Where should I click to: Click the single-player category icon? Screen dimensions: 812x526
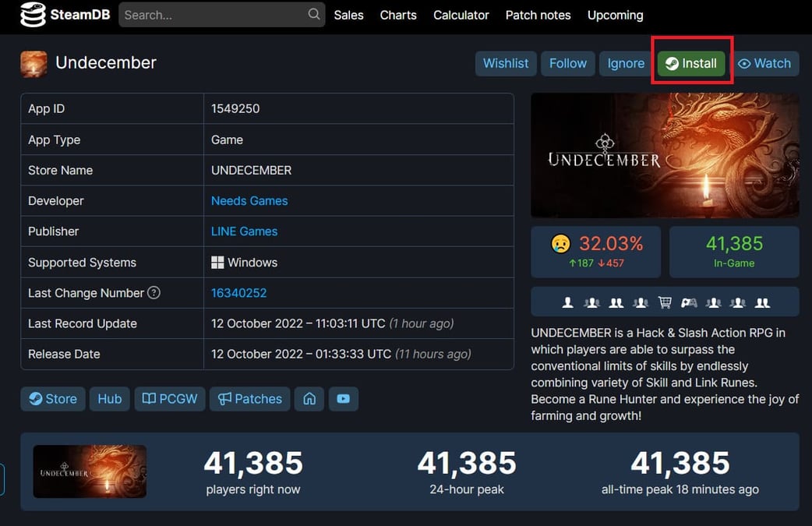coord(567,302)
